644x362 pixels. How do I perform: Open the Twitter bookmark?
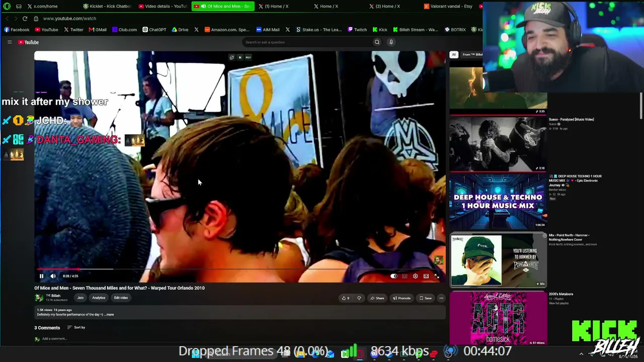(73, 30)
